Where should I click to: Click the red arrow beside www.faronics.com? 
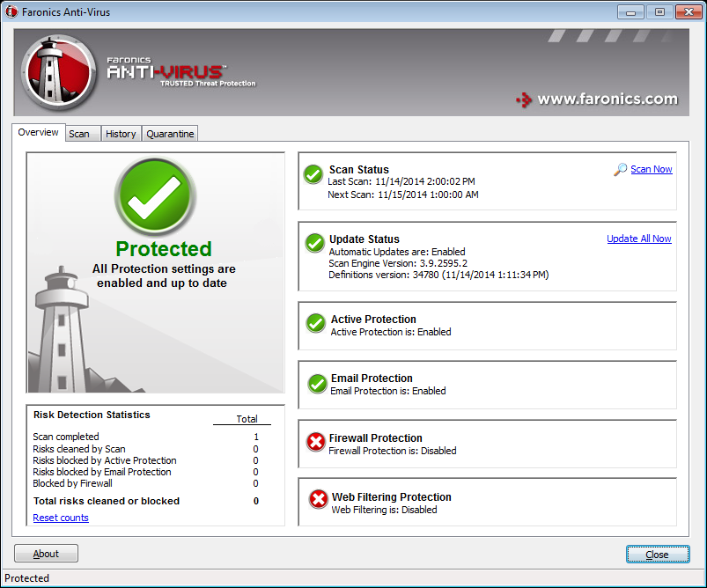coord(526,99)
